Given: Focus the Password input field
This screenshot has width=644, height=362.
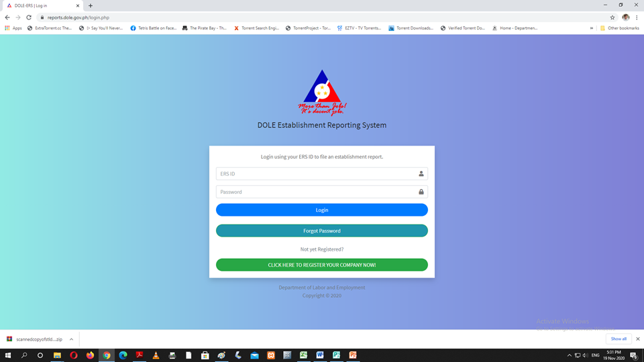Looking at the screenshot, I should click(322, 192).
